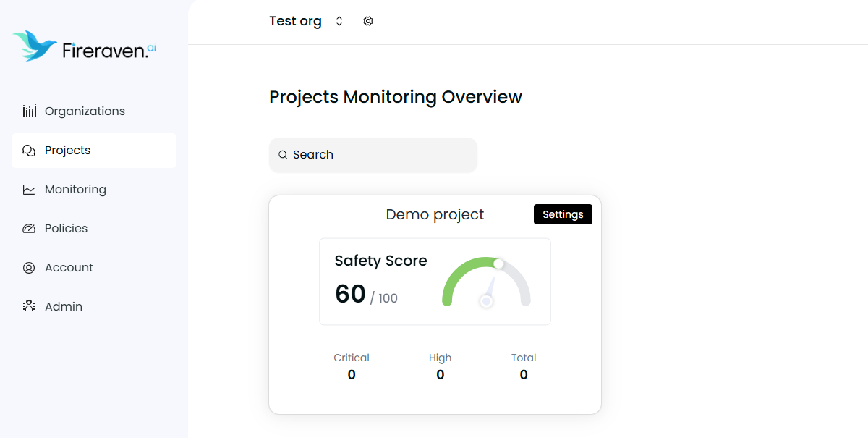This screenshot has height=438, width=868.
Task: Expand the Test org selector chevron
Action: 339,21
